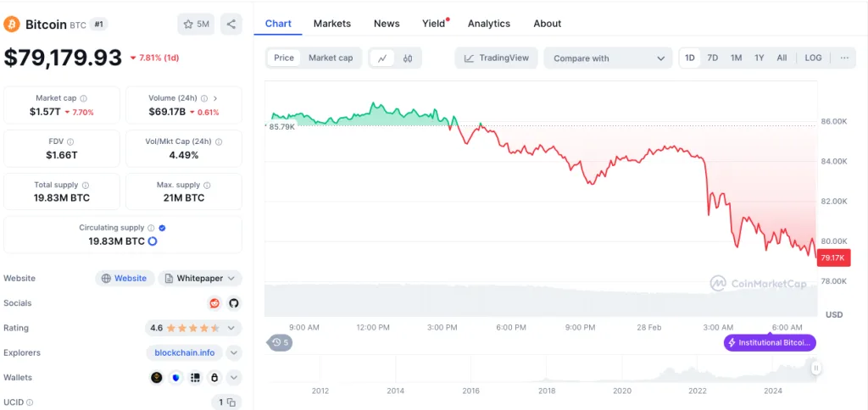
Task: Click the Volume (24h) info icon
Action: coord(204,98)
